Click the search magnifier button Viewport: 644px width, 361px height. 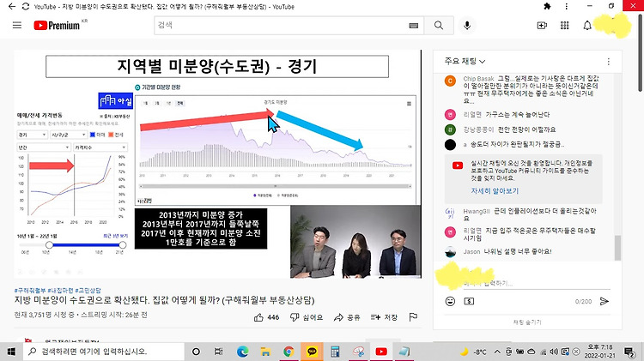(439, 26)
